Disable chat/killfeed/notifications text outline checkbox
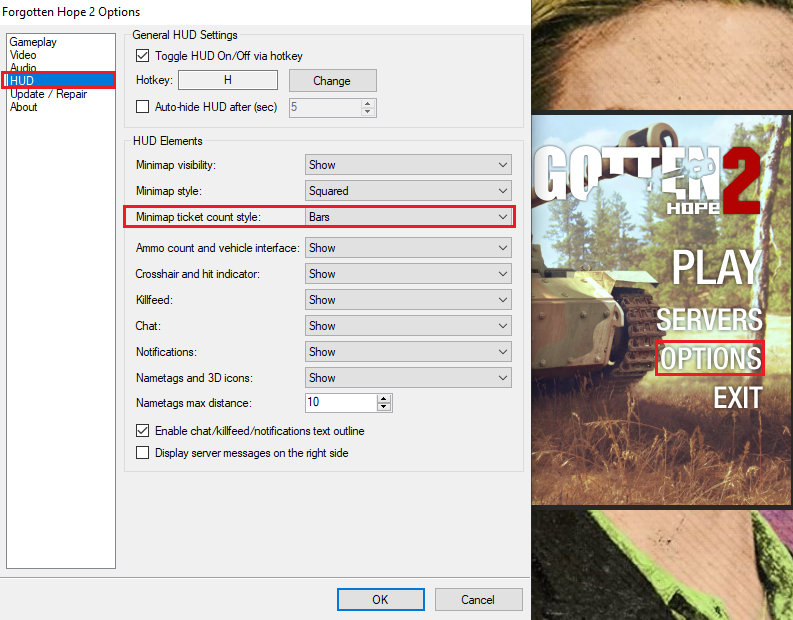 click(x=142, y=431)
